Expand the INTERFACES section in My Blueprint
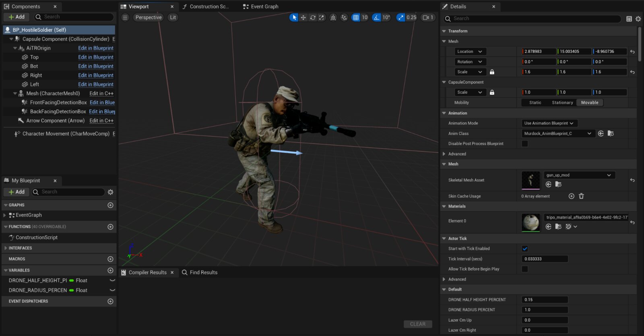This screenshot has height=336, width=644. [x=6, y=248]
